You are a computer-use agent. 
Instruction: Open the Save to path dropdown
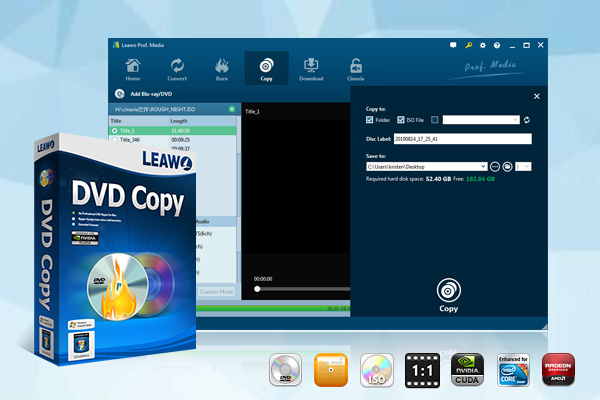[483, 167]
